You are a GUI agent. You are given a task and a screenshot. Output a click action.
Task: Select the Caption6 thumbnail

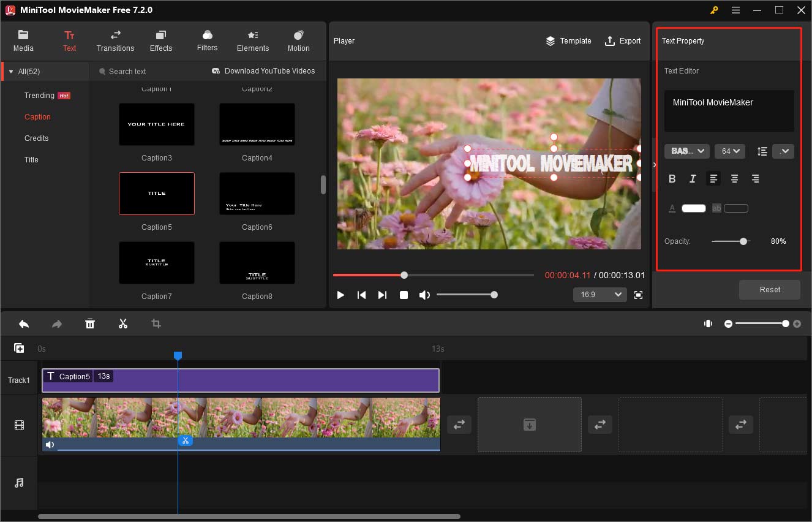point(257,194)
